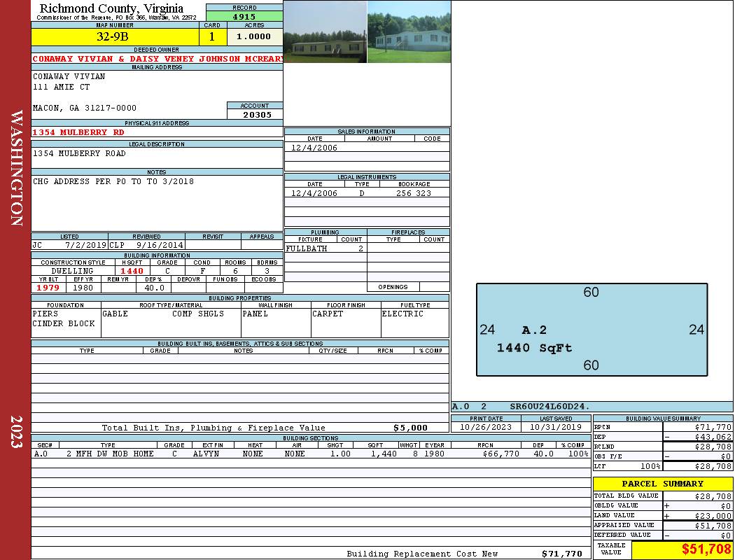Select the physical address 1354 MULBERRY RD
The image size is (735, 560).
(78, 132)
